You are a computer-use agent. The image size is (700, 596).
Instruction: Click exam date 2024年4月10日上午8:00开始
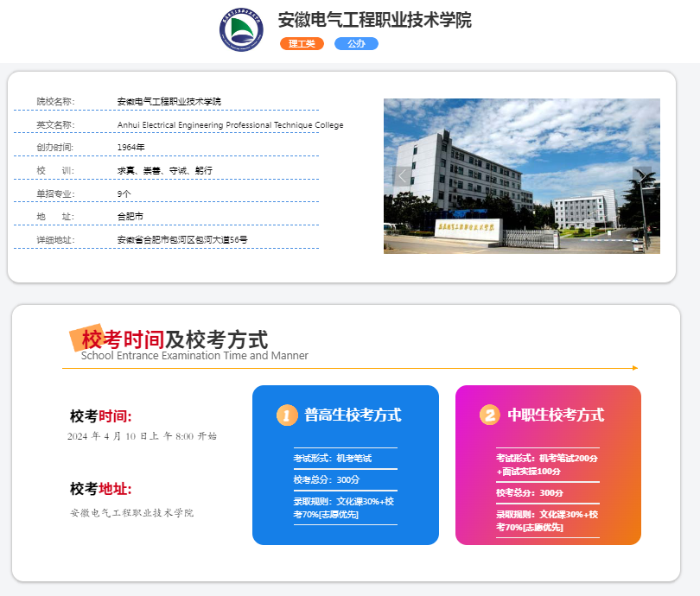coord(142,436)
